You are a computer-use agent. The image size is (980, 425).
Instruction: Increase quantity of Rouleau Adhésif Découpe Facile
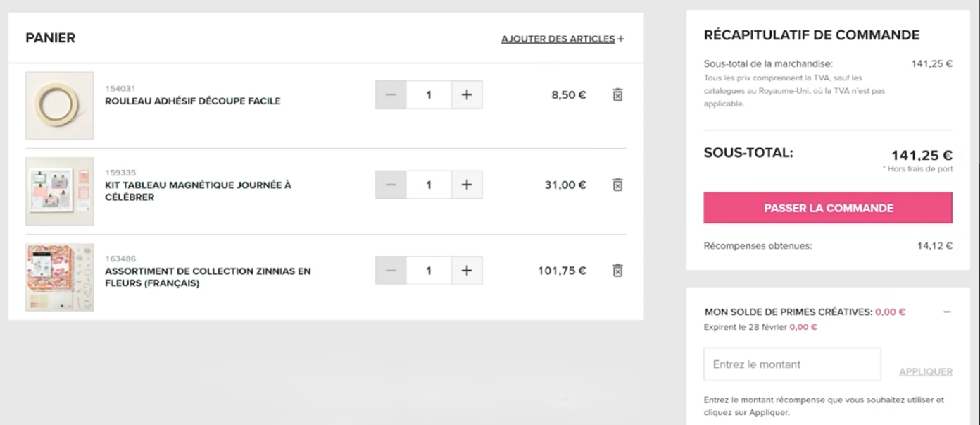pos(467,94)
